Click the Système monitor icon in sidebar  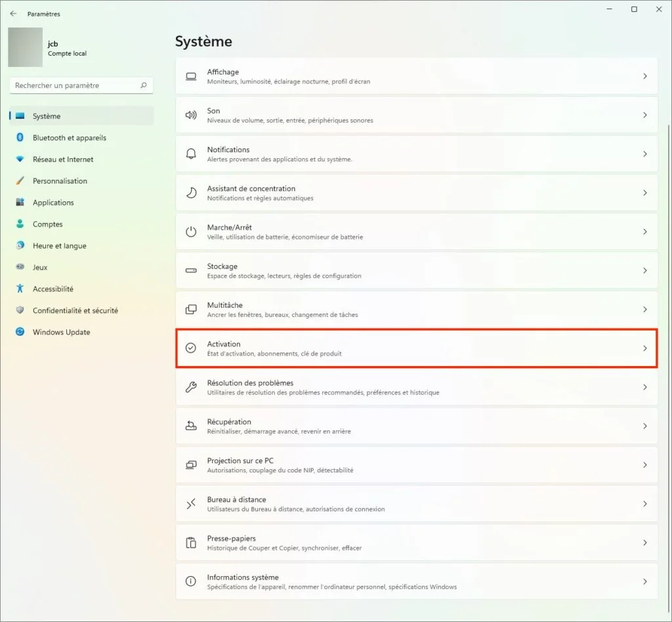click(20, 116)
